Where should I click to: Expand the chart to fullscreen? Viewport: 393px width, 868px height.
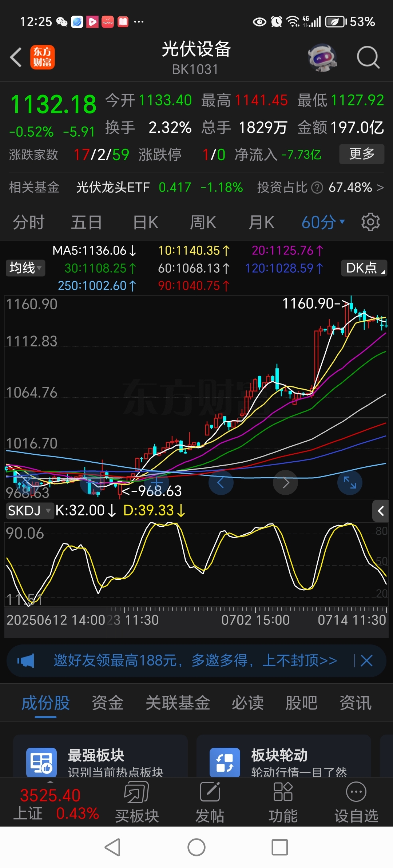350,482
